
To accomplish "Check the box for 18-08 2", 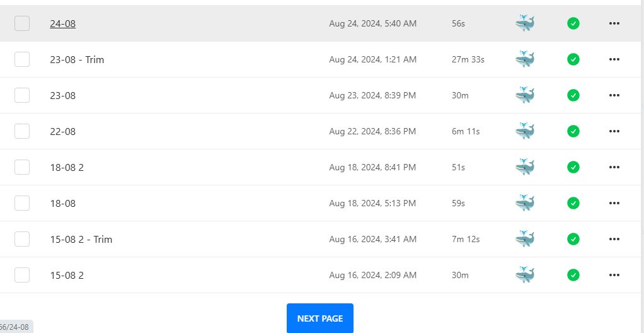I will [22, 167].
